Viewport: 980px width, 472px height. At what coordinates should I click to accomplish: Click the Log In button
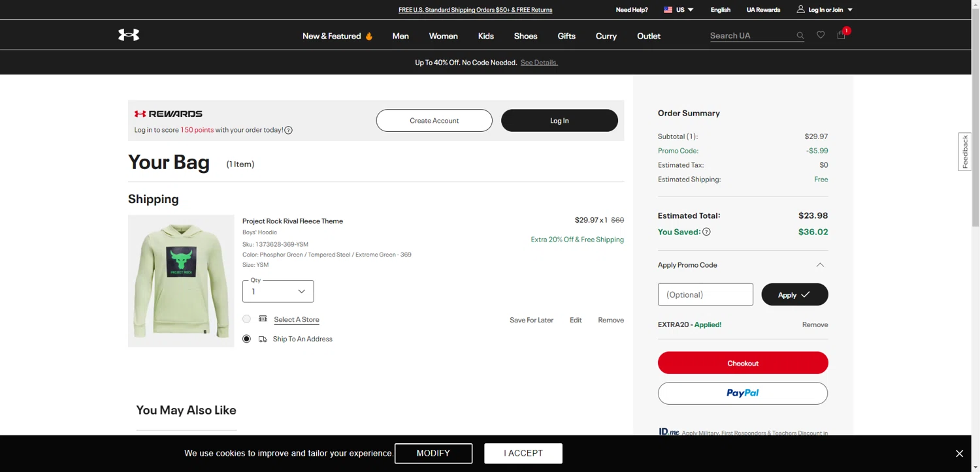click(x=559, y=120)
